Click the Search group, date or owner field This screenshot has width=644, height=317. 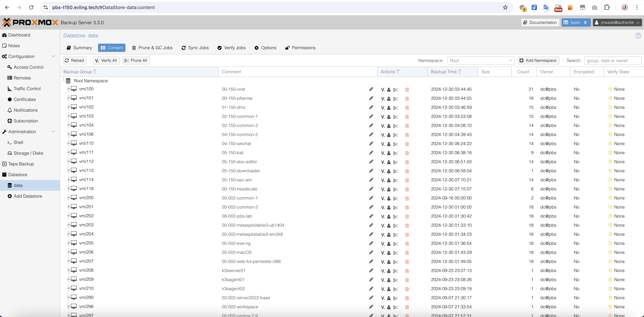point(612,60)
